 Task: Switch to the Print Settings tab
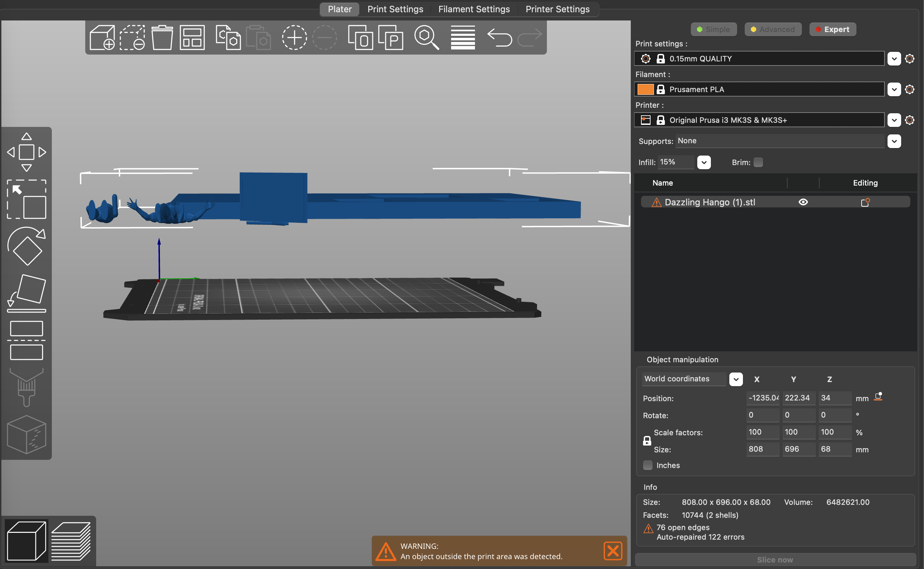395,9
